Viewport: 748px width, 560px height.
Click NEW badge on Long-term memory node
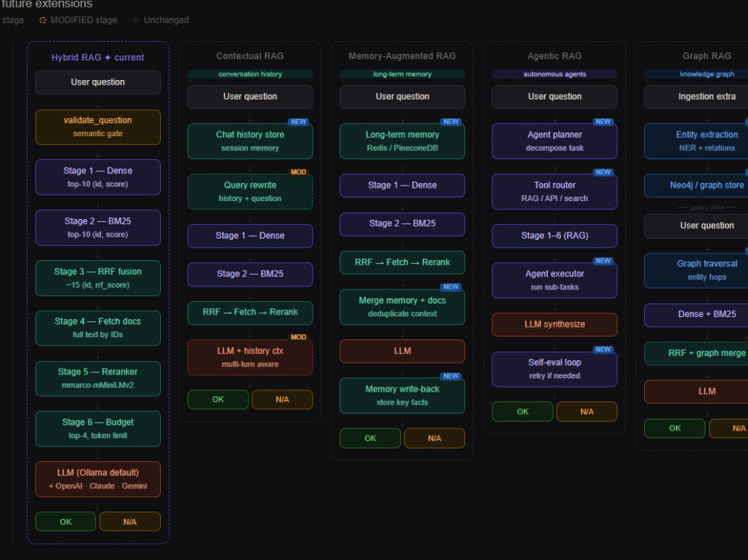point(451,122)
